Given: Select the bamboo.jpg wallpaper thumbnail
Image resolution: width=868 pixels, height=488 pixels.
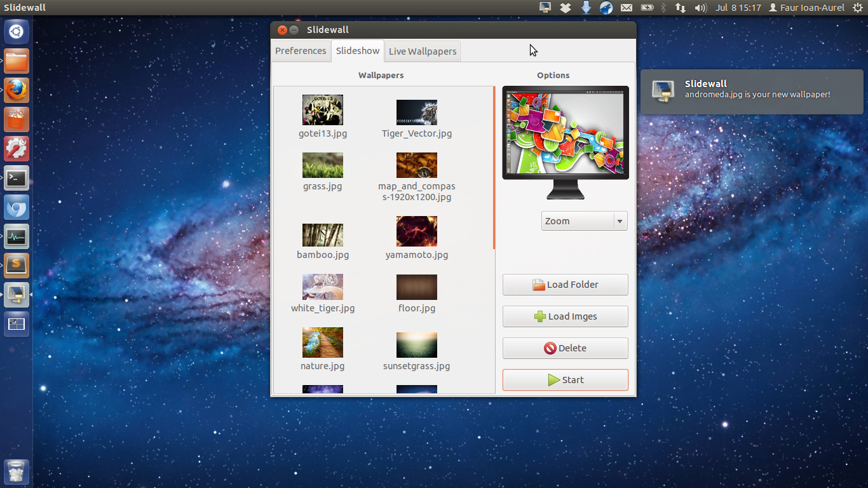Looking at the screenshot, I should tap(323, 235).
